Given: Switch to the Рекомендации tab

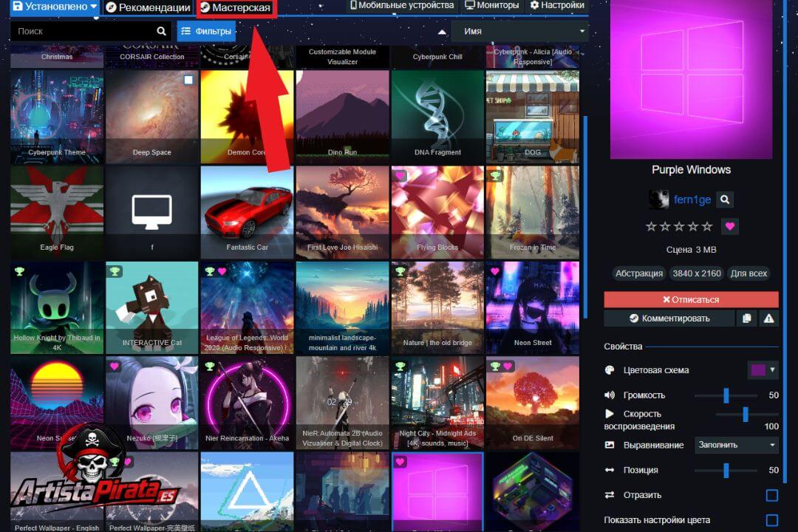Looking at the screenshot, I should click(148, 7).
